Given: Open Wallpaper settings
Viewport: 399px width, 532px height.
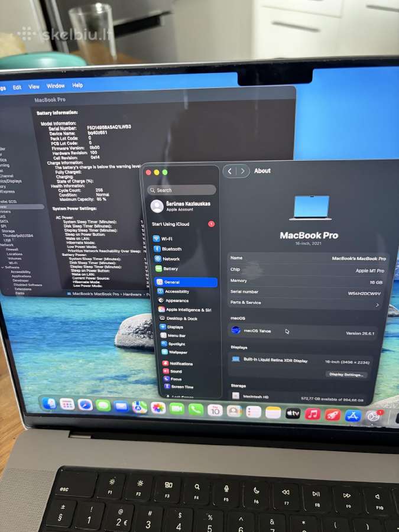Looking at the screenshot, I should 174,352.
